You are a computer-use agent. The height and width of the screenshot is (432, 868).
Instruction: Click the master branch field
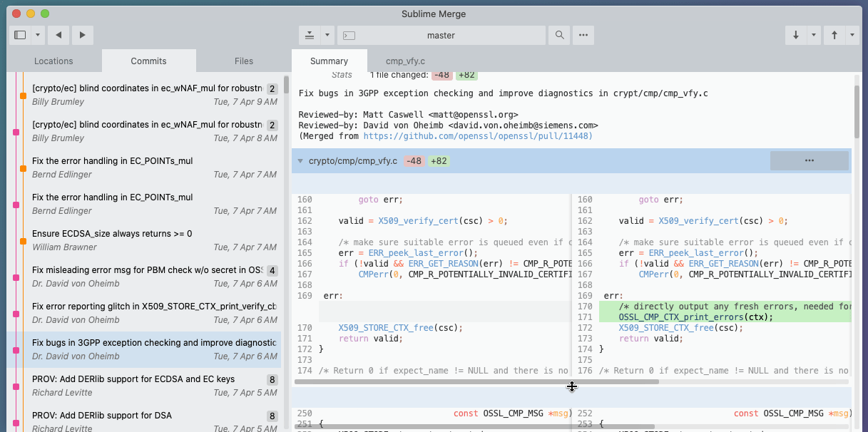coord(441,34)
